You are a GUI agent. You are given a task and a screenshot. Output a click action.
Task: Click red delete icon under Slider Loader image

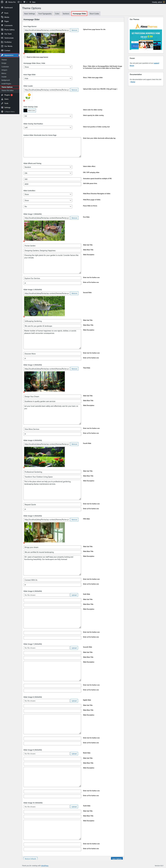point(24,101)
